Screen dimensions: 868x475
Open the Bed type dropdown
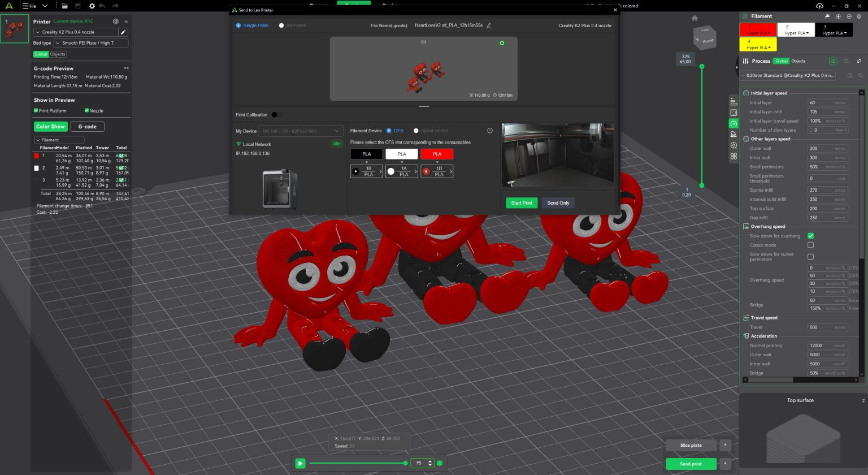[91, 43]
